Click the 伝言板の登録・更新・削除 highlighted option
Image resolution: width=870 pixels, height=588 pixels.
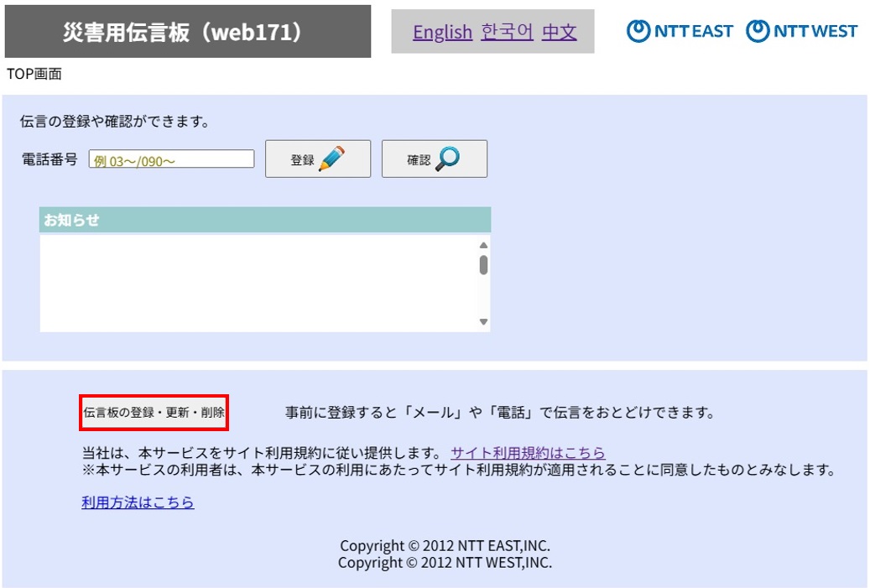pos(154,412)
